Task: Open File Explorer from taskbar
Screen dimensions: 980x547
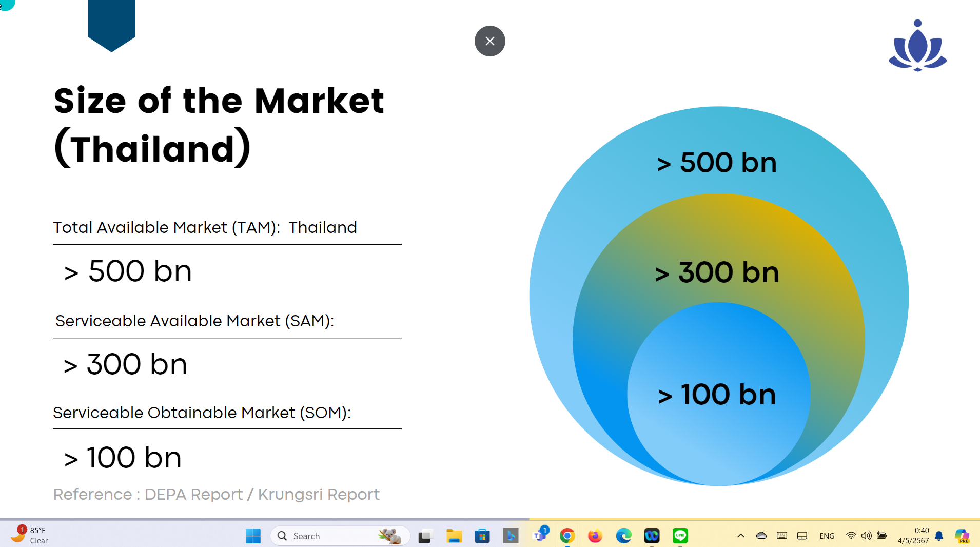Action: 454,536
